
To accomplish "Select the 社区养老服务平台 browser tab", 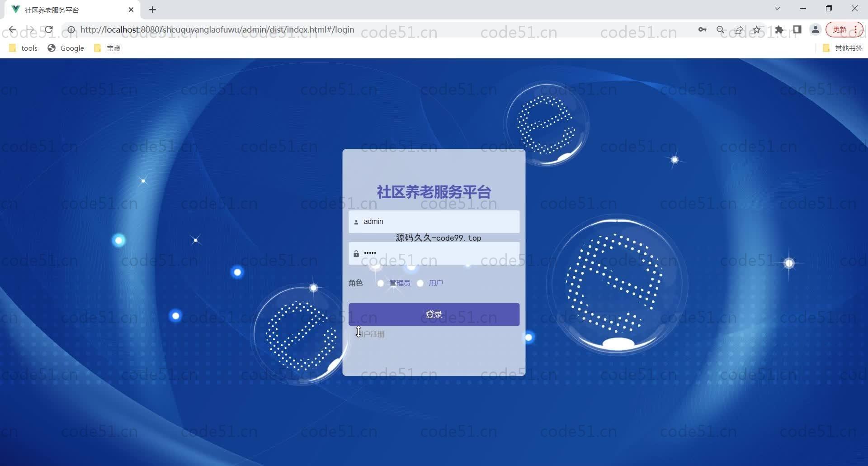I will pos(72,10).
